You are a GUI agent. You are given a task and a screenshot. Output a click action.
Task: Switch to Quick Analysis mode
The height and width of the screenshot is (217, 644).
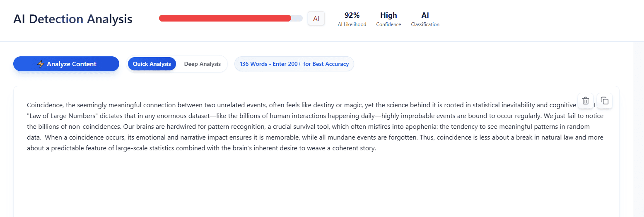[152, 64]
